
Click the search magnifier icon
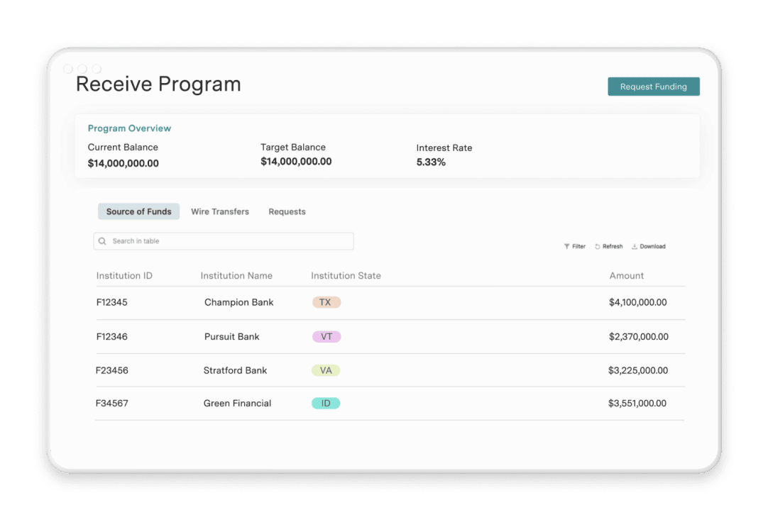[102, 240]
